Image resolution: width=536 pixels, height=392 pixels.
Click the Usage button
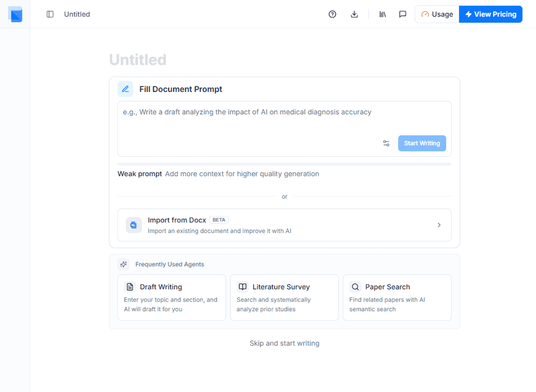(x=437, y=15)
